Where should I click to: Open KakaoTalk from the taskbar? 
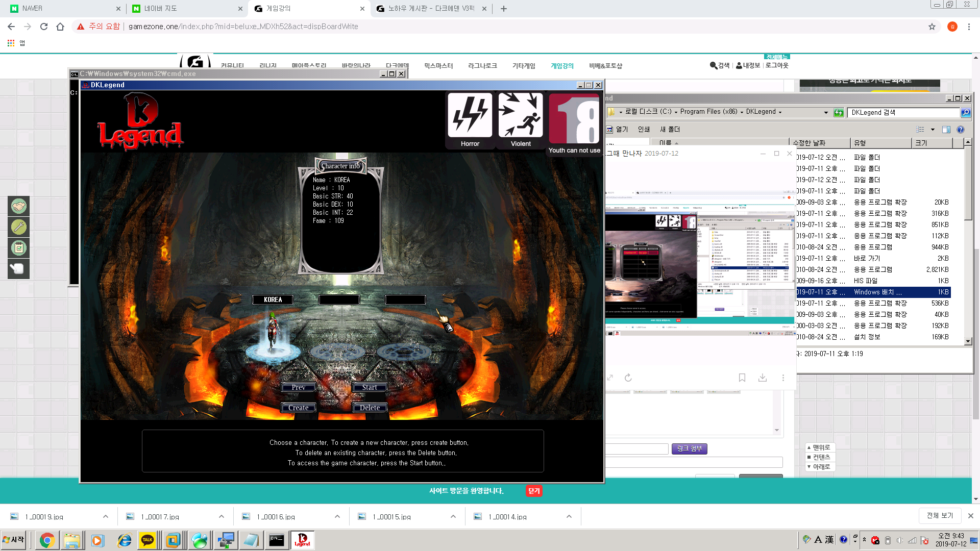point(148,540)
